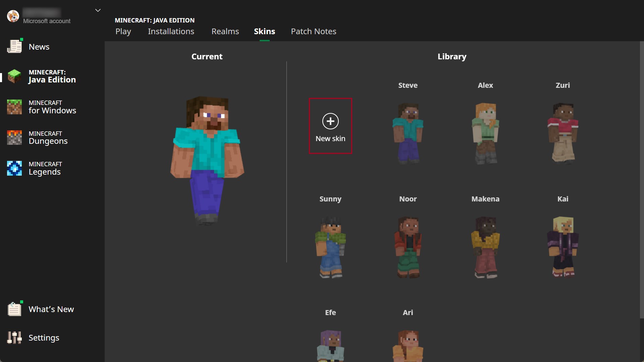Open the Minecraft Legends icon
The height and width of the screenshot is (362, 644).
[14, 168]
